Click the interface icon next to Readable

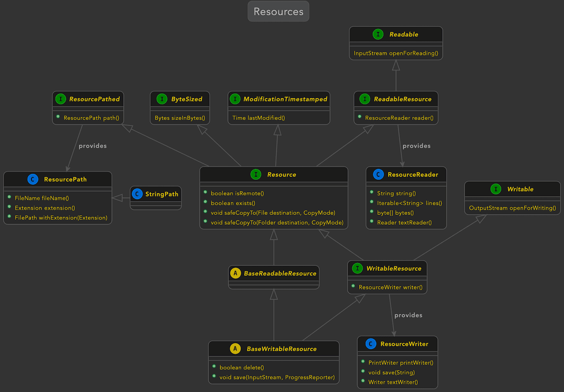coord(378,34)
